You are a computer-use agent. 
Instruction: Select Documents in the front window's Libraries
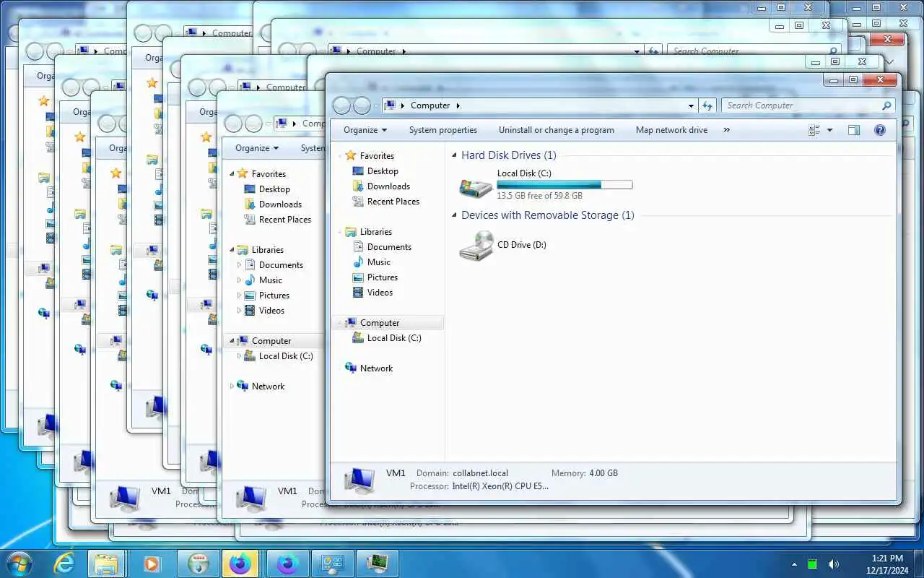tap(389, 247)
